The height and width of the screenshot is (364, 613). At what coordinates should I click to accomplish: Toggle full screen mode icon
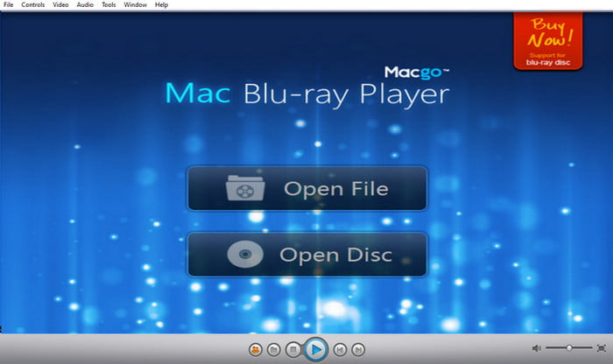[x=602, y=348]
